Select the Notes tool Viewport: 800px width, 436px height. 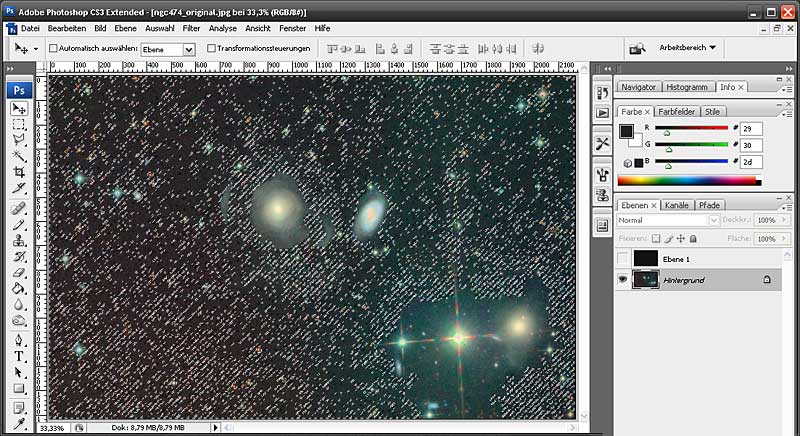coord(19,408)
